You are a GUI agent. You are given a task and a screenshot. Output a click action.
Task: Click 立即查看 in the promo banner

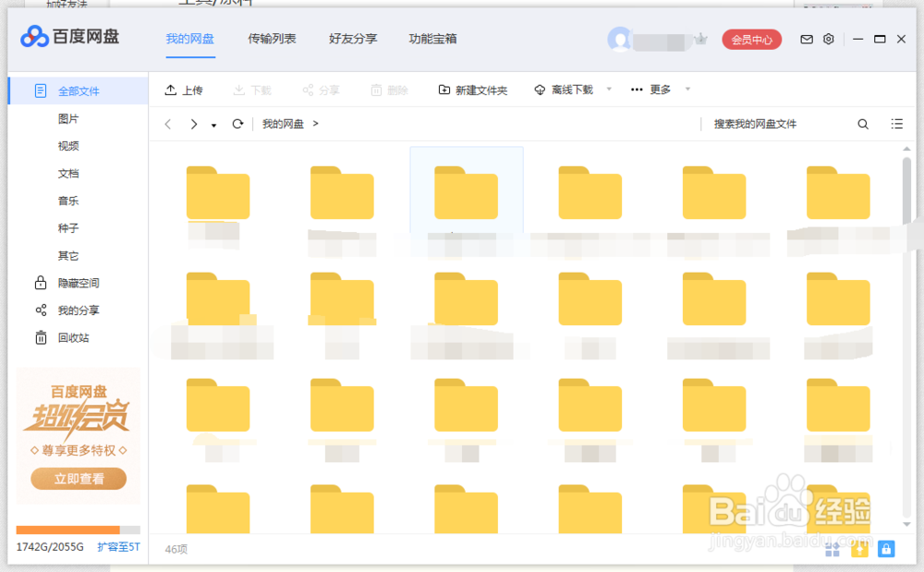click(x=78, y=479)
